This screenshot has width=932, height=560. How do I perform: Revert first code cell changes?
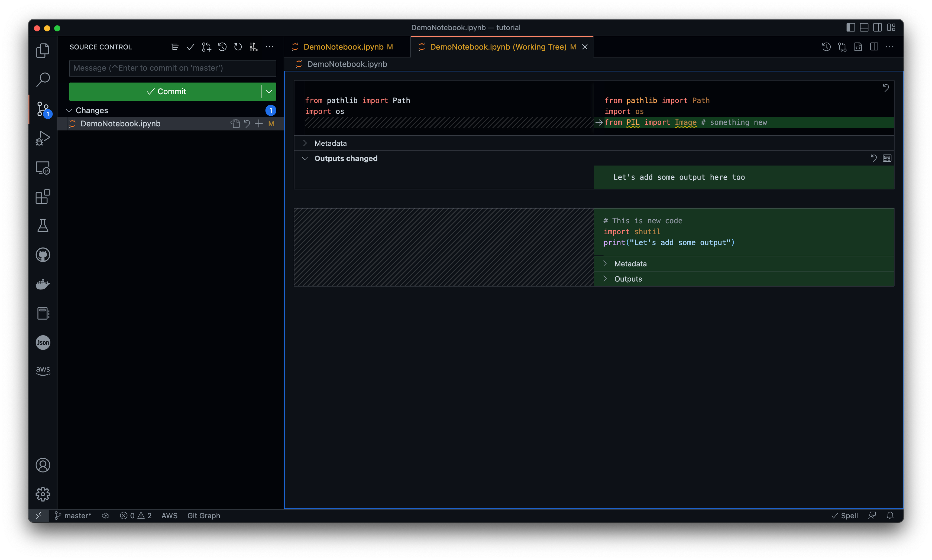(886, 88)
